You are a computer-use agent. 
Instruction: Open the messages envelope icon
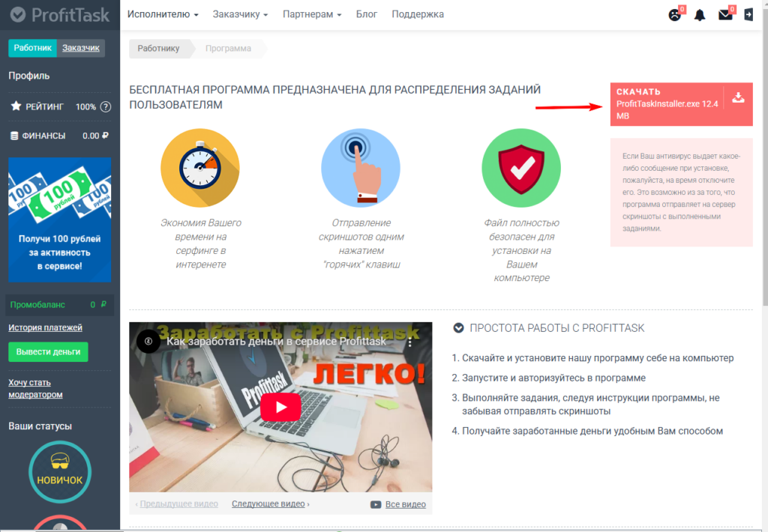[x=725, y=15]
